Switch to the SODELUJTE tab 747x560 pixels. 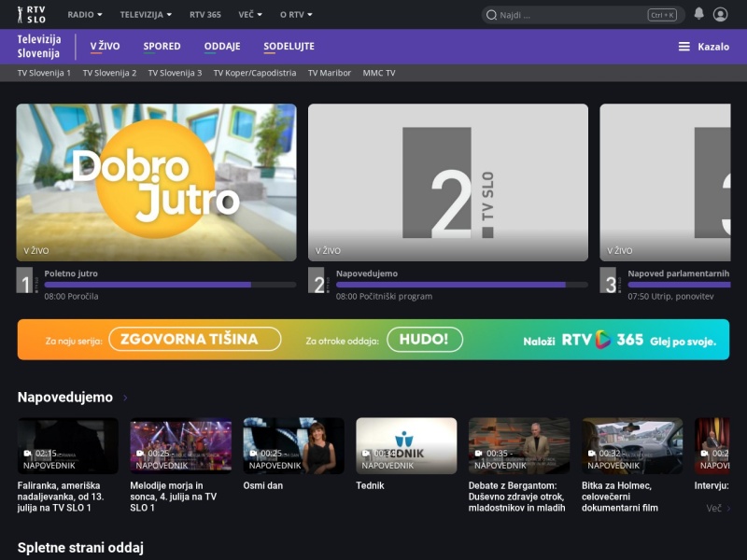(x=289, y=46)
